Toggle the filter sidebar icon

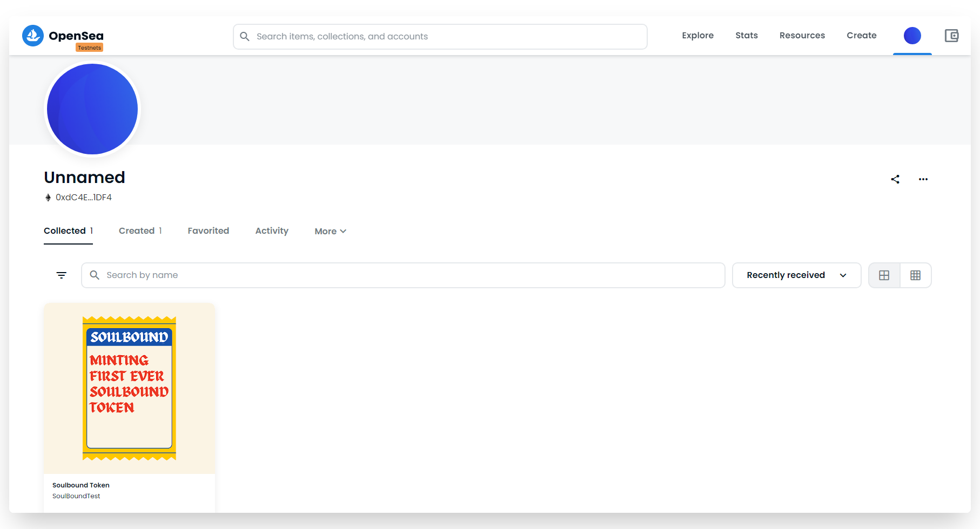[x=62, y=275]
